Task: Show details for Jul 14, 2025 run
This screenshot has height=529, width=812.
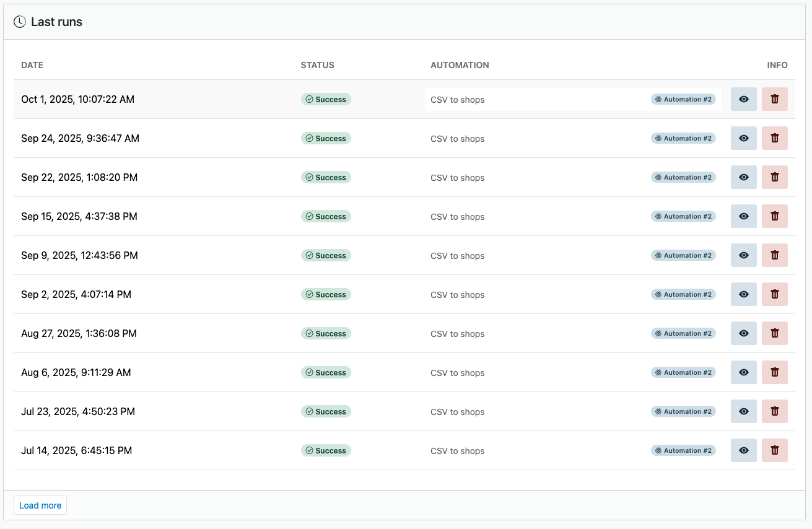Action: point(744,450)
